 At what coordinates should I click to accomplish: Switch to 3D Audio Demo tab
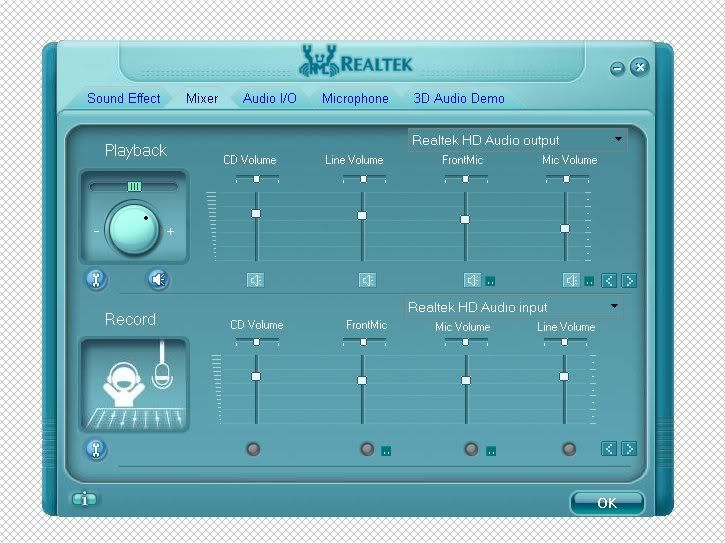click(459, 98)
